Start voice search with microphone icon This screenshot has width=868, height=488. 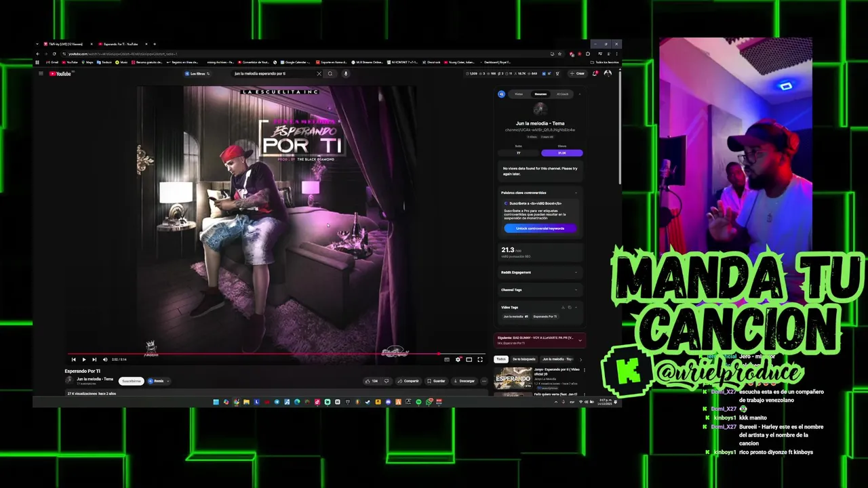345,73
